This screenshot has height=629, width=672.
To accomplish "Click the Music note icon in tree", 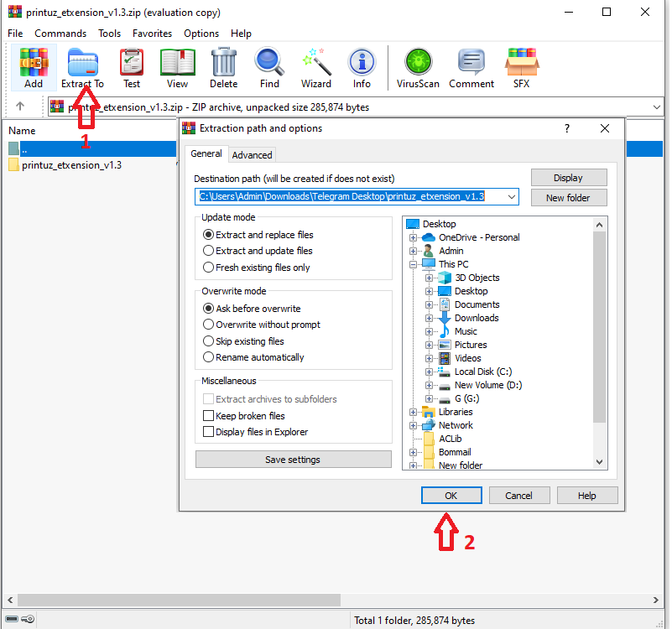I will (x=445, y=331).
